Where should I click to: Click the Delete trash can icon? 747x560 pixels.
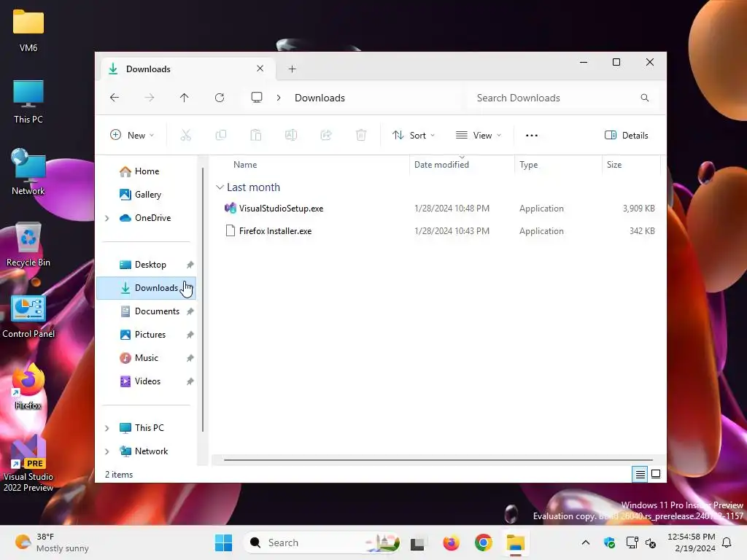pyautogui.click(x=361, y=135)
